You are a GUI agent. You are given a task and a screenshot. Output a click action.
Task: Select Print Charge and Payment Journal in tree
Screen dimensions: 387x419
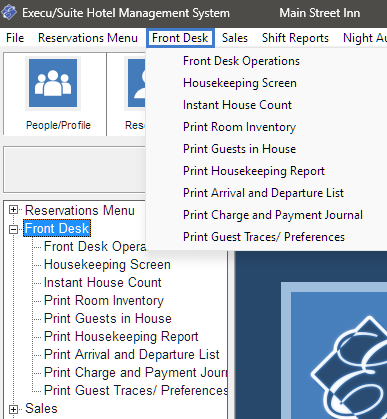pyautogui.click(x=135, y=373)
